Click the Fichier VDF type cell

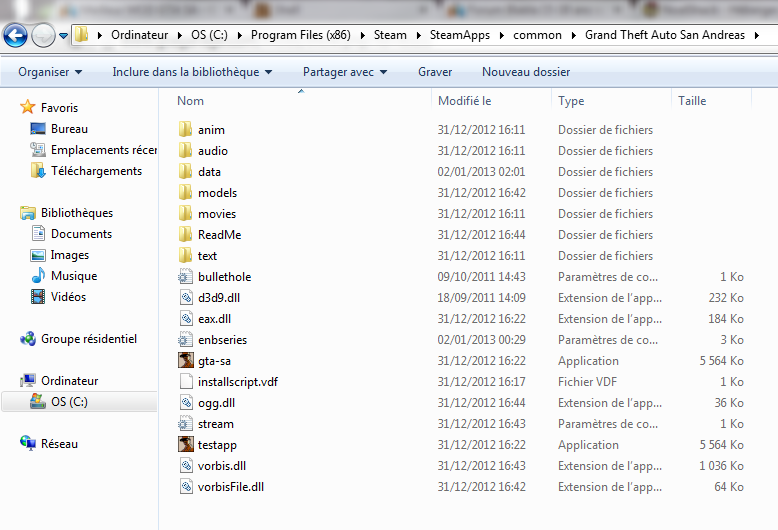pyautogui.click(x=587, y=382)
